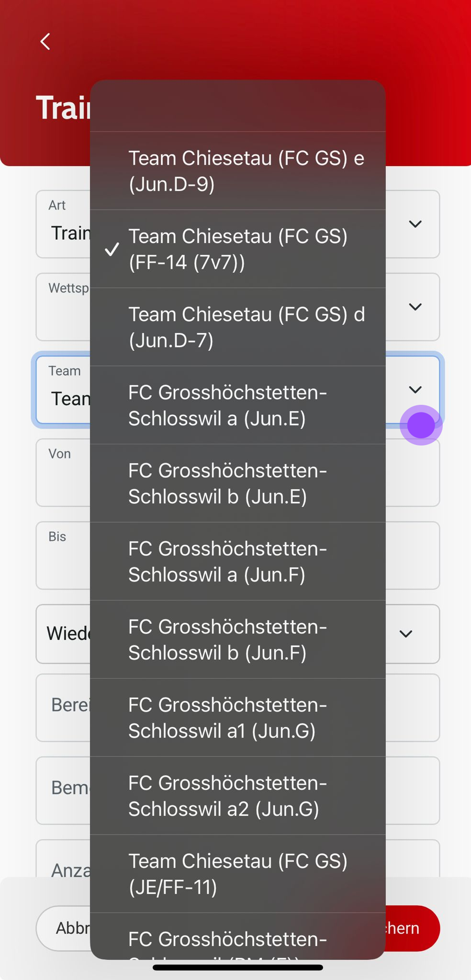Expand the Art dropdown chevron

[x=415, y=224]
